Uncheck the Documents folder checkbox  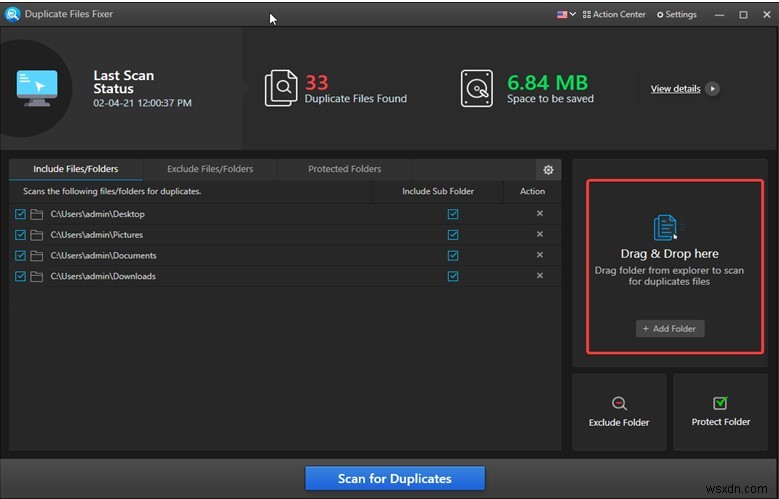click(x=20, y=255)
